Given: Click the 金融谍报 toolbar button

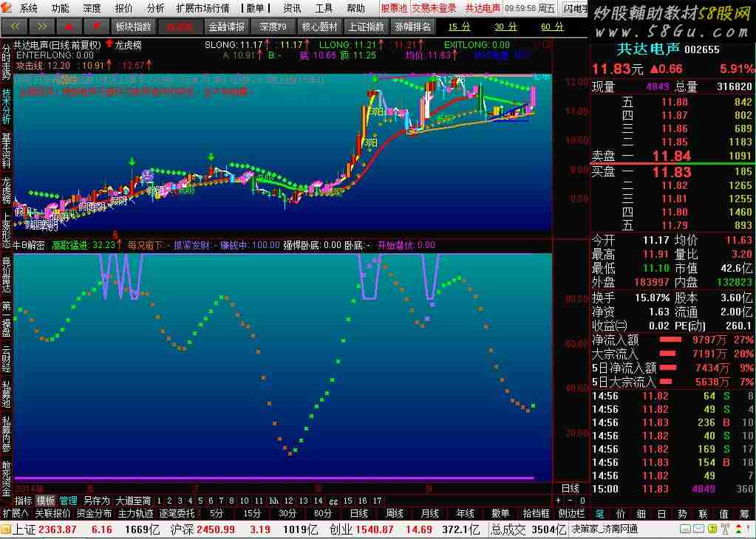Looking at the screenshot, I should [x=226, y=27].
